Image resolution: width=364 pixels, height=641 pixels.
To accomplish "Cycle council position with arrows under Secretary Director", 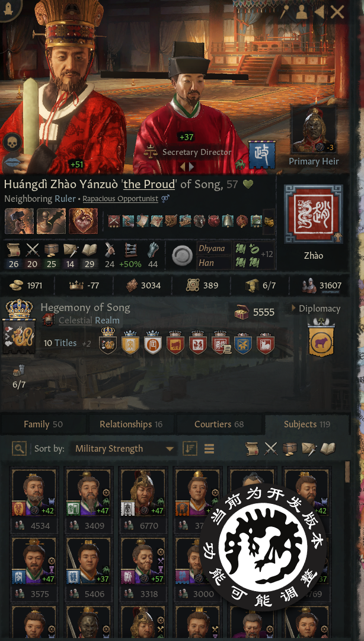I will click(187, 167).
